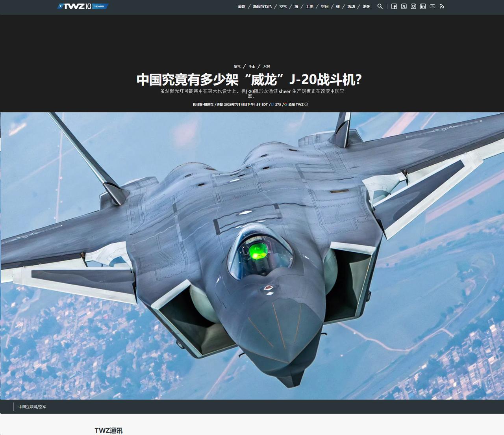This screenshot has height=435, width=504.
Task: Open author 托马斯·纽迪克 profile link
Action: click(203, 104)
